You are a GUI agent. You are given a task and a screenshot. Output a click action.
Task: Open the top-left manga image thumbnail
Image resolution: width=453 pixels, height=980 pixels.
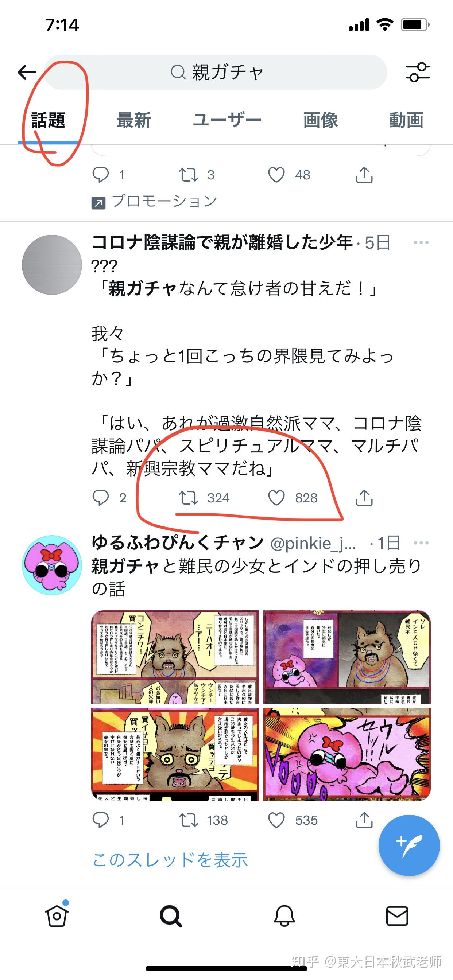[175, 657]
